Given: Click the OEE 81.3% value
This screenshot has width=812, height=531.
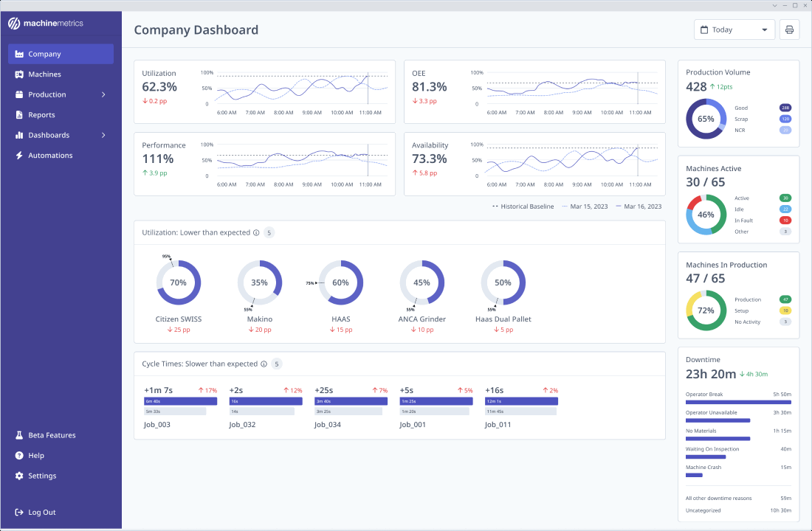Looking at the screenshot, I should tap(430, 87).
